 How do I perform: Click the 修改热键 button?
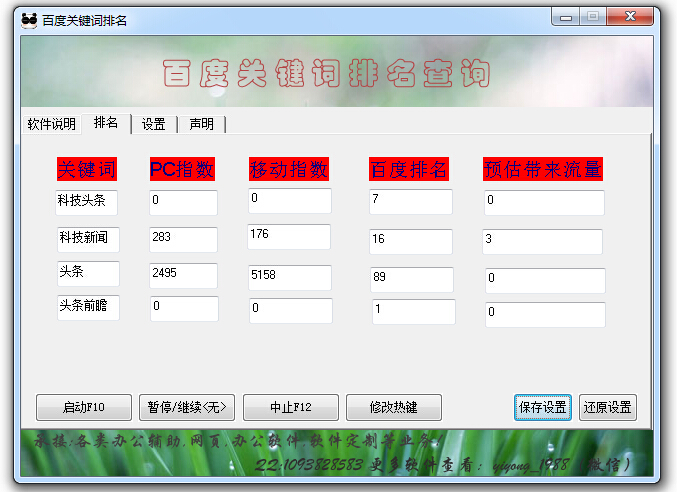click(393, 407)
